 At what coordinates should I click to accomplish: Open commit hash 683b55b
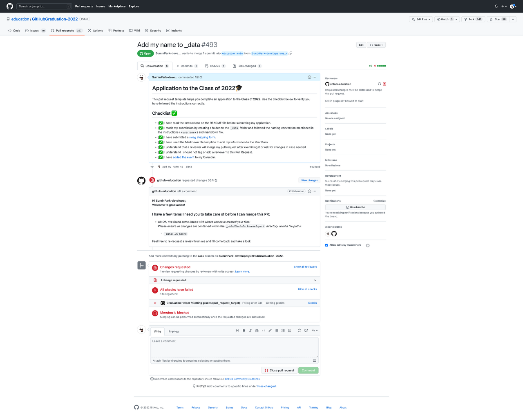(x=315, y=167)
